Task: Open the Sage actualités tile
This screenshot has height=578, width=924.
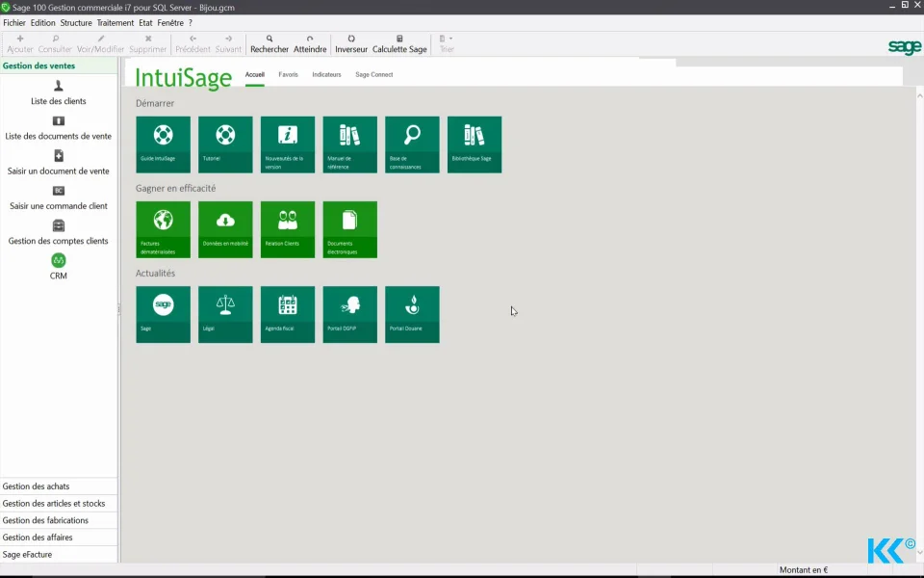Action: click(x=164, y=314)
